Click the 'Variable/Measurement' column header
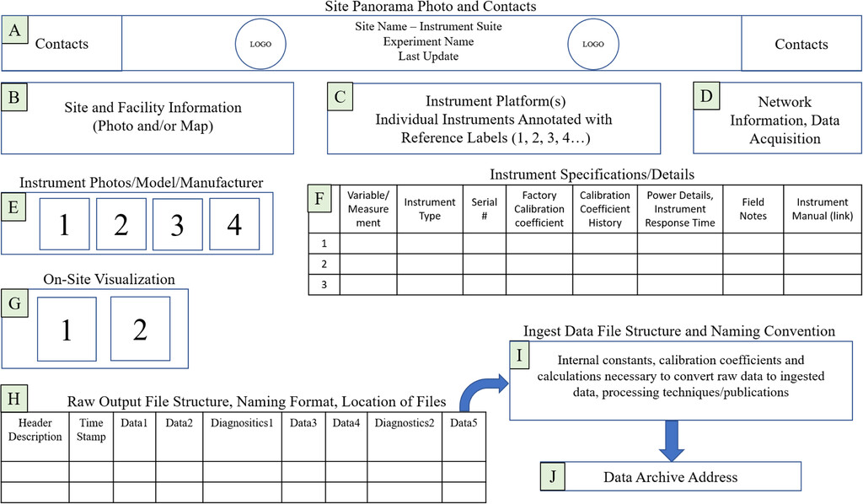863x504 pixels. click(x=368, y=209)
